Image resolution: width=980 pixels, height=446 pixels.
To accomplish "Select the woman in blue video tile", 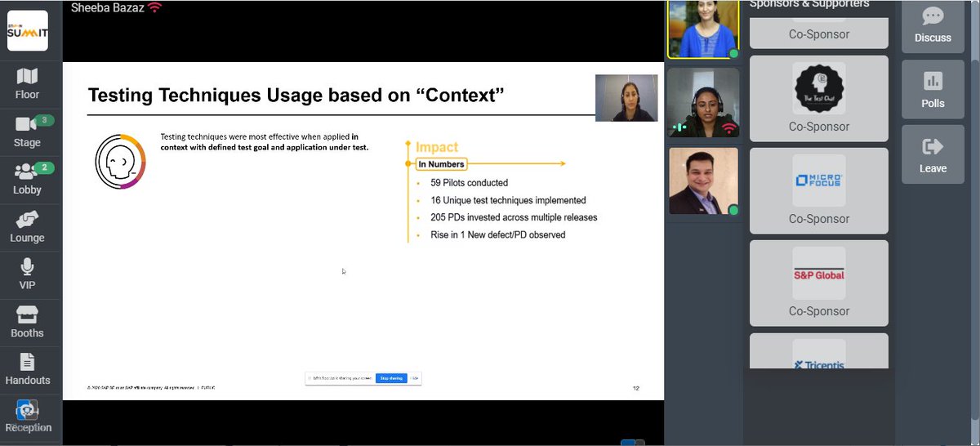I will pyautogui.click(x=703, y=29).
